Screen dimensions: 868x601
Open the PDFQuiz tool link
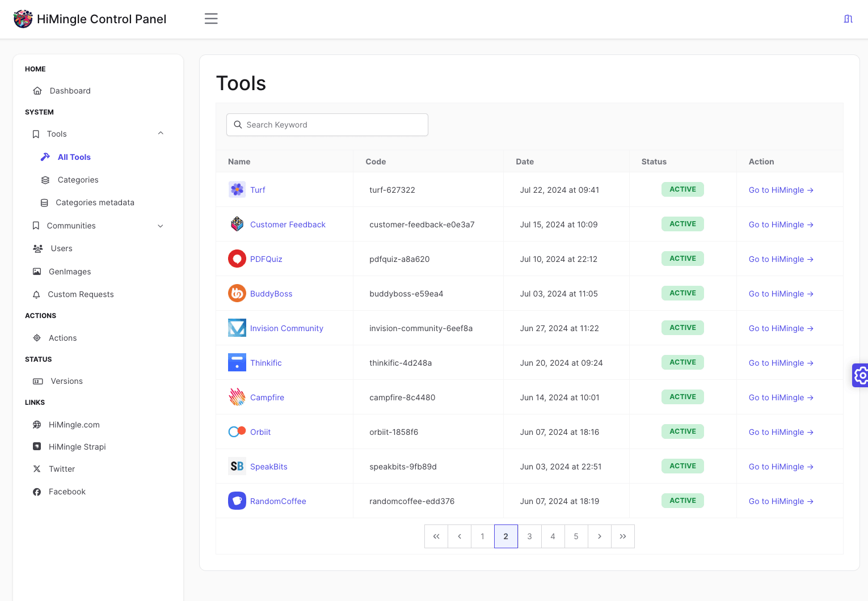(x=266, y=259)
